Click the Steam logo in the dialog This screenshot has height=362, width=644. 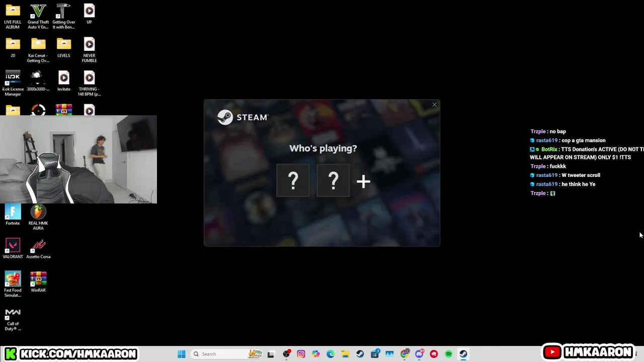click(x=243, y=117)
